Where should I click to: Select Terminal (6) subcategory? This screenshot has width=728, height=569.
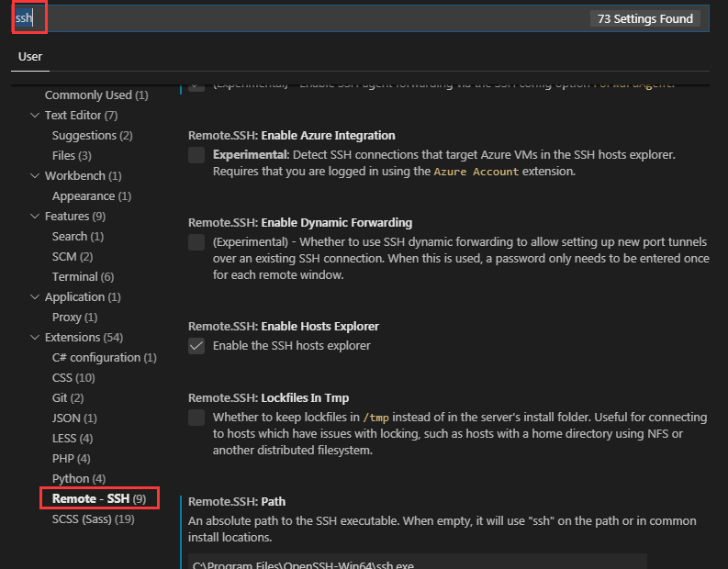pyautogui.click(x=84, y=276)
